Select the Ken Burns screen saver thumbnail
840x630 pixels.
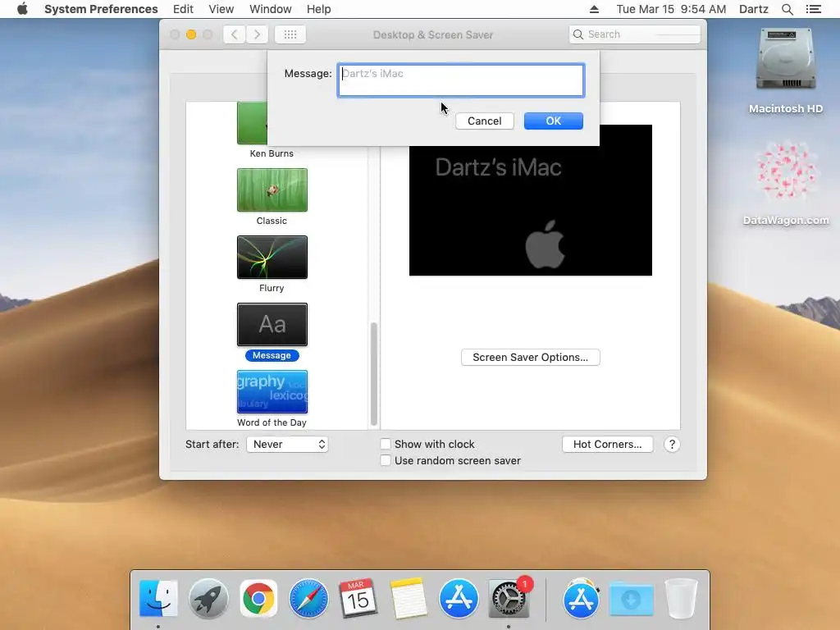253,123
